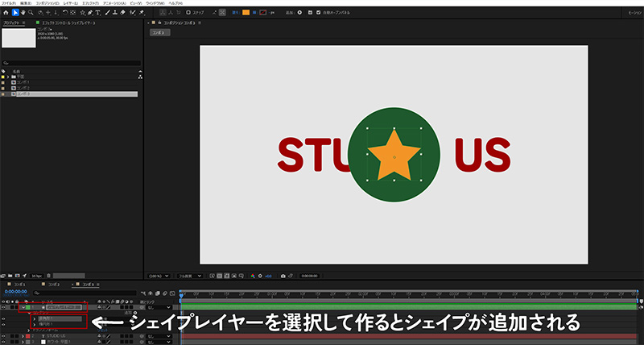
Task: Select the Pen tool
Action: click(x=90, y=13)
